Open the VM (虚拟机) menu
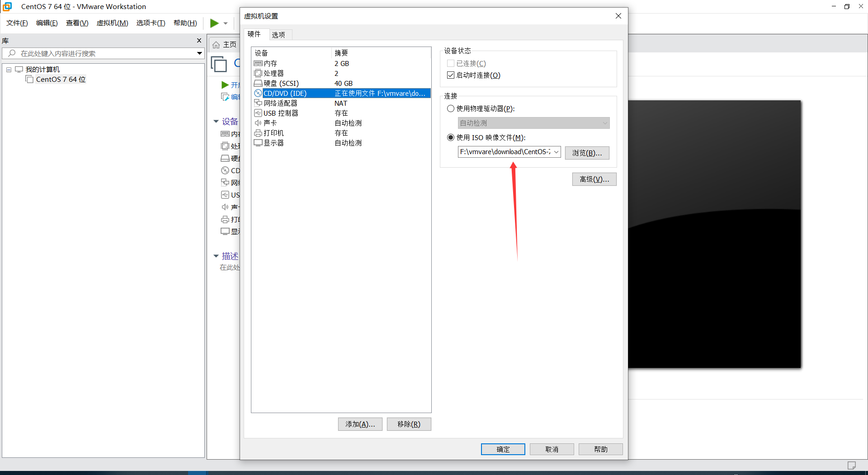Screen dimensions: 868x475 [113, 23]
